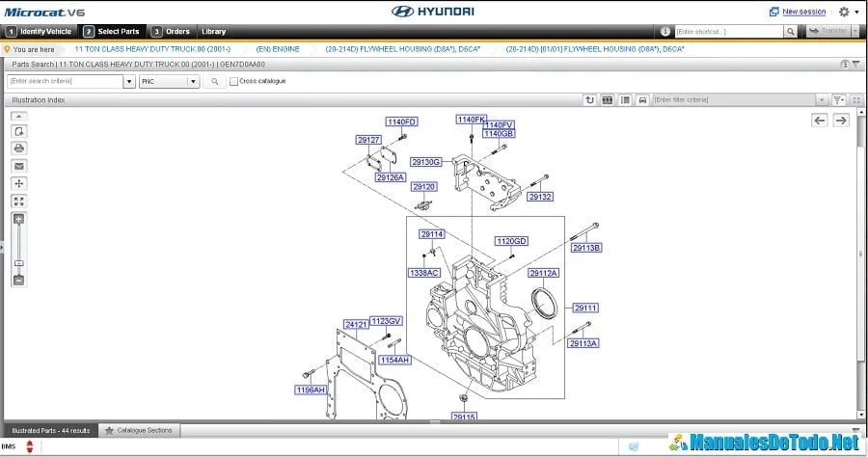Viewport: 868px width, 457px height.
Task: Click the Transfer button
Action: (827, 32)
